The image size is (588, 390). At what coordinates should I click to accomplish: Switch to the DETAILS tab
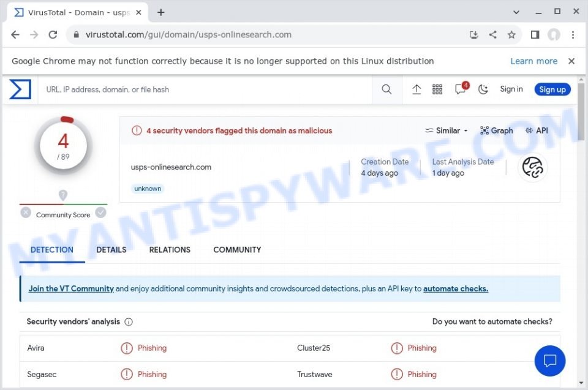pyautogui.click(x=111, y=250)
